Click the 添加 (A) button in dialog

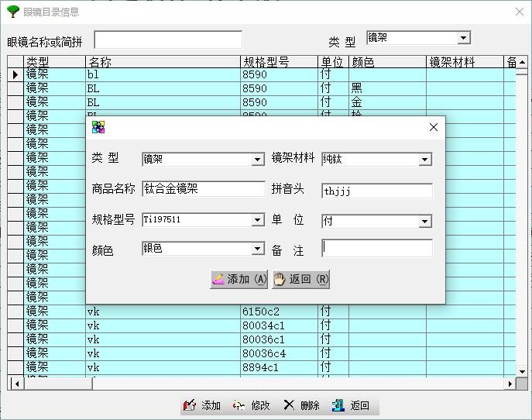click(239, 280)
